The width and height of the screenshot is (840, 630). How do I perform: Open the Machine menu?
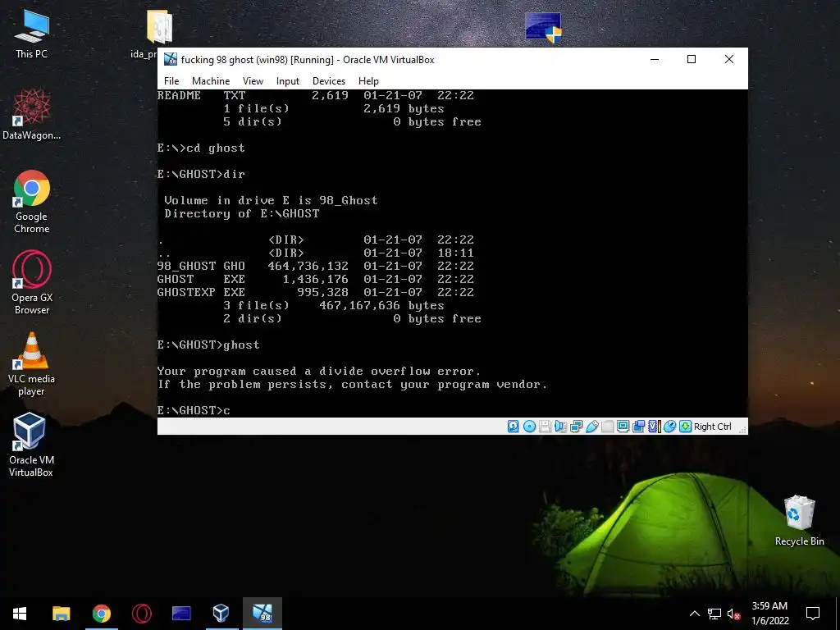pyautogui.click(x=211, y=81)
